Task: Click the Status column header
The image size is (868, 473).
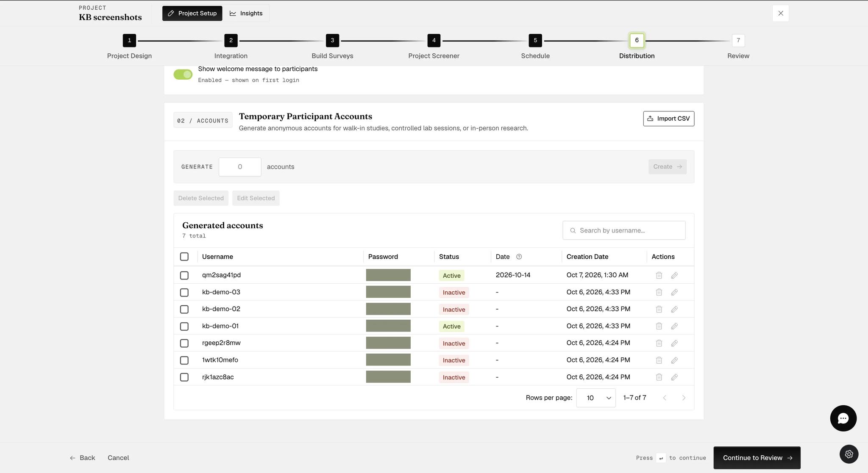Action: point(449,257)
